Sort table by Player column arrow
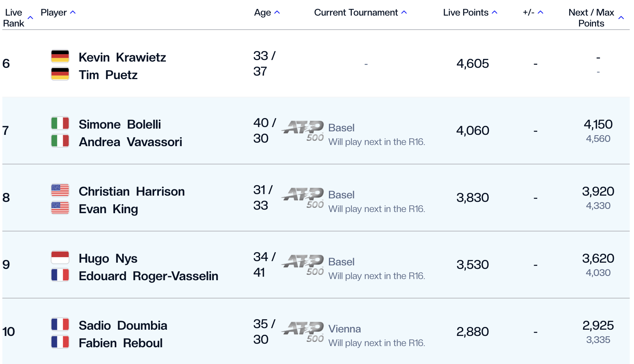The image size is (634, 364). tap(73, 12)
